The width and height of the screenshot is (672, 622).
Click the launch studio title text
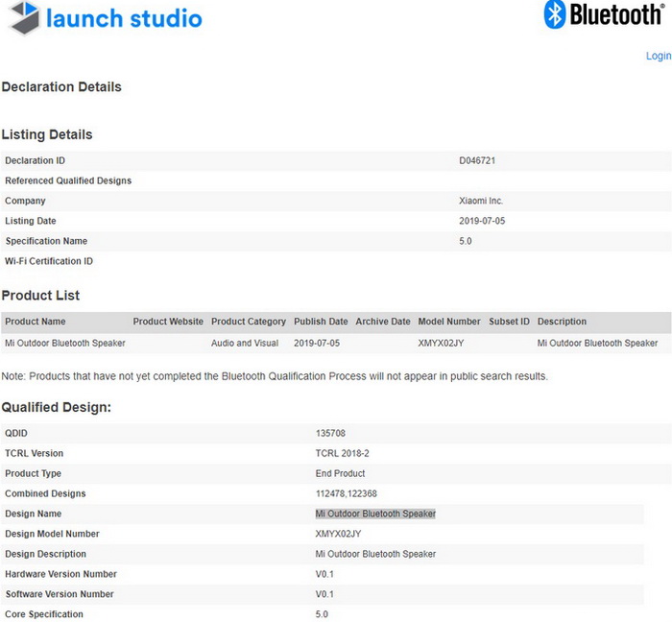(124, 19)
